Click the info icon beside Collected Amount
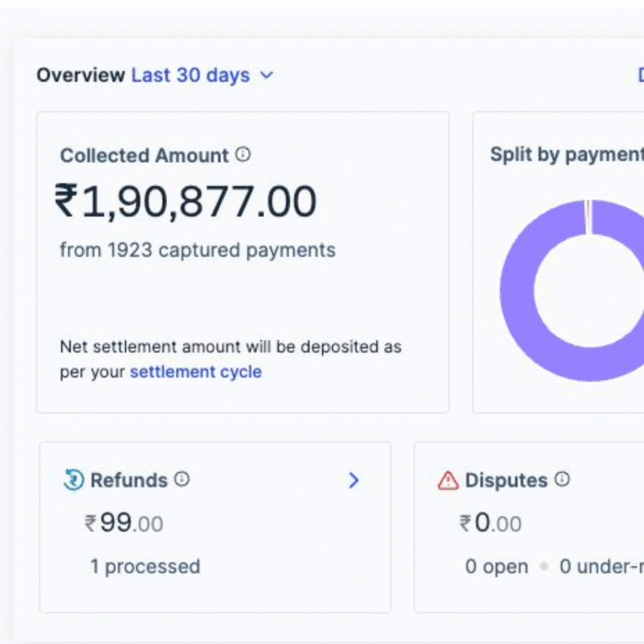 [x=243, y=155]
